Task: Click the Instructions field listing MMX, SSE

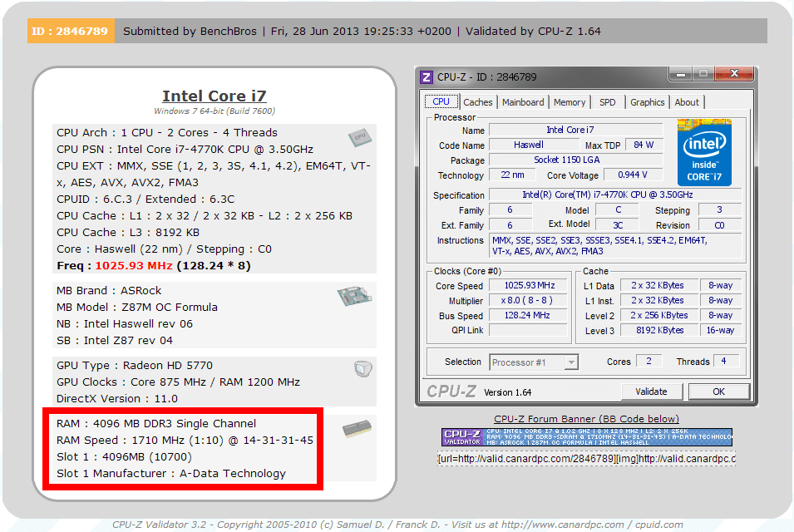Action: (x=616, y=246)
